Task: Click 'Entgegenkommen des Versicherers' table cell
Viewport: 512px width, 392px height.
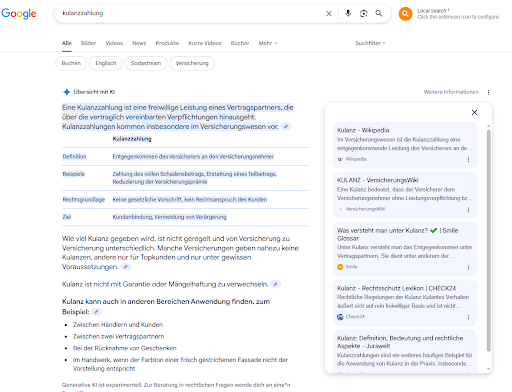Action: [x=193, y=157]
